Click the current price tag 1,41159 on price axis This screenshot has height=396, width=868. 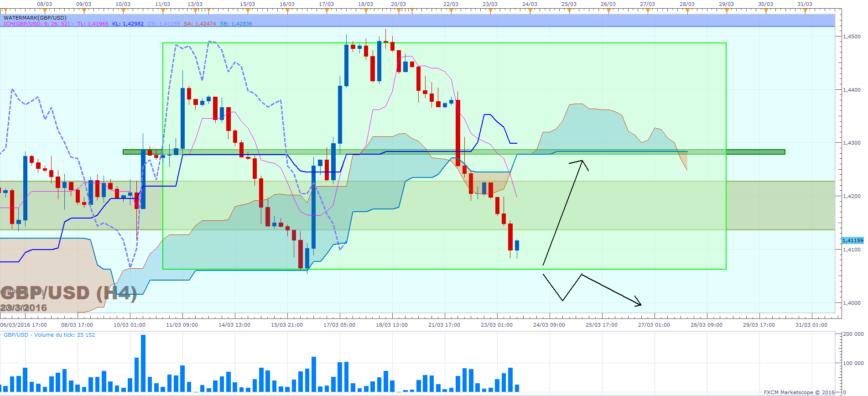(x=852, y=240)
